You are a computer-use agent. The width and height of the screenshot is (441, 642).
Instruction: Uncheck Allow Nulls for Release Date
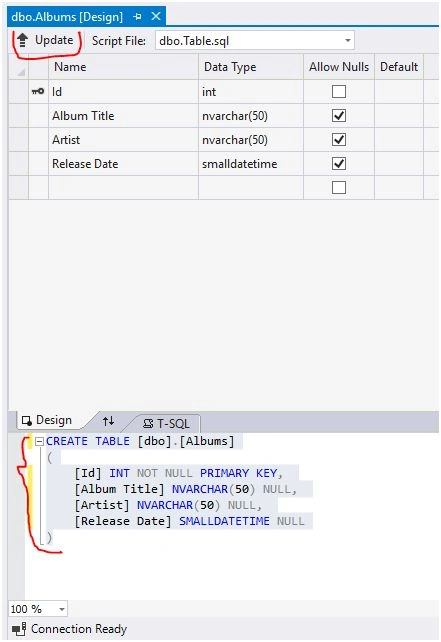click(x=339, y=164)
